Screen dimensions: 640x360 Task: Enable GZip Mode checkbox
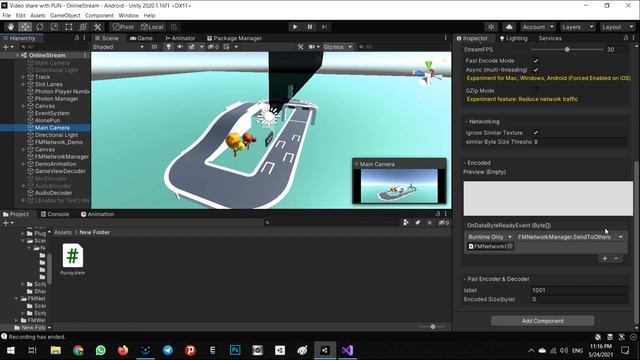[x=536, y=91]
